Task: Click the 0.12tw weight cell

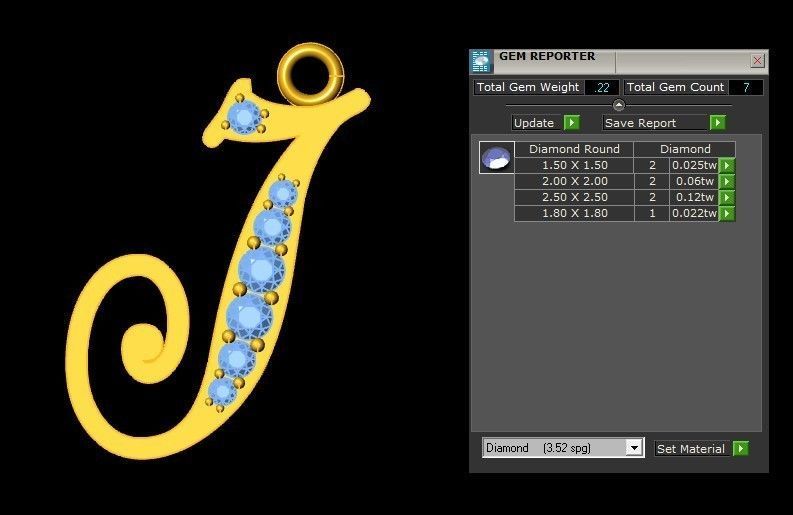Action: click(x=694, y=197)
